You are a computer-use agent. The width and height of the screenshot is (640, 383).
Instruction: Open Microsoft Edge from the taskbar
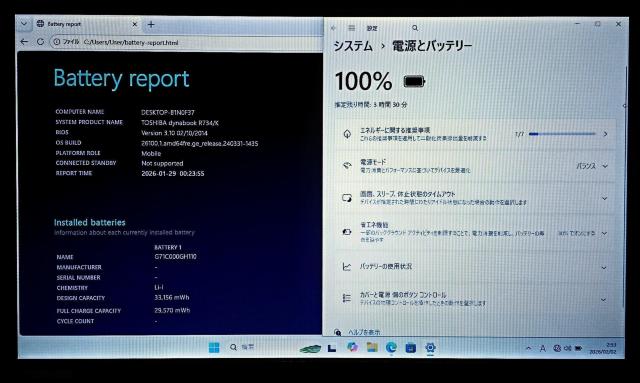pyautogui.click(x=391, y=347)
